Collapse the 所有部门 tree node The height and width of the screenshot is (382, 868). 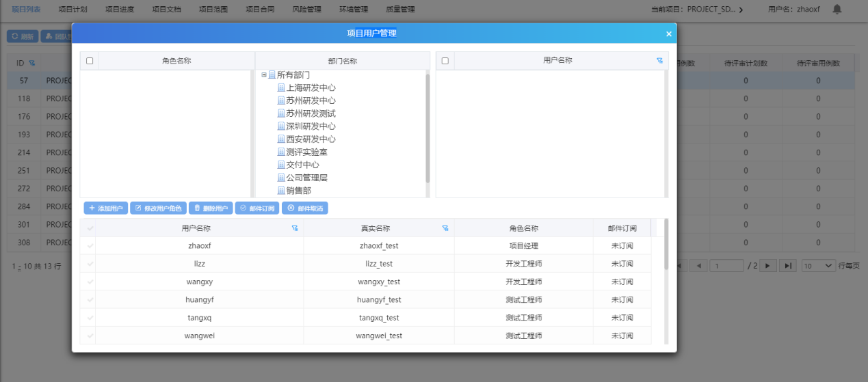coord(264,74)
